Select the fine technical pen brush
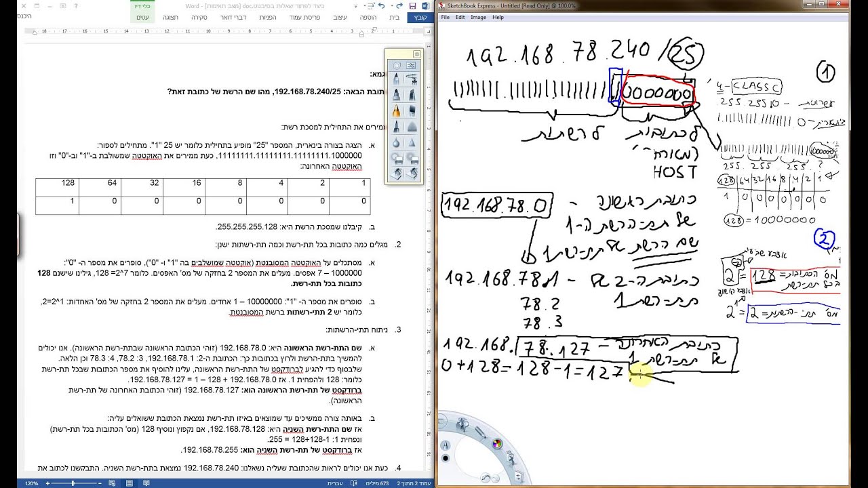Screen dimensions: 868x488 pos(397,127)
